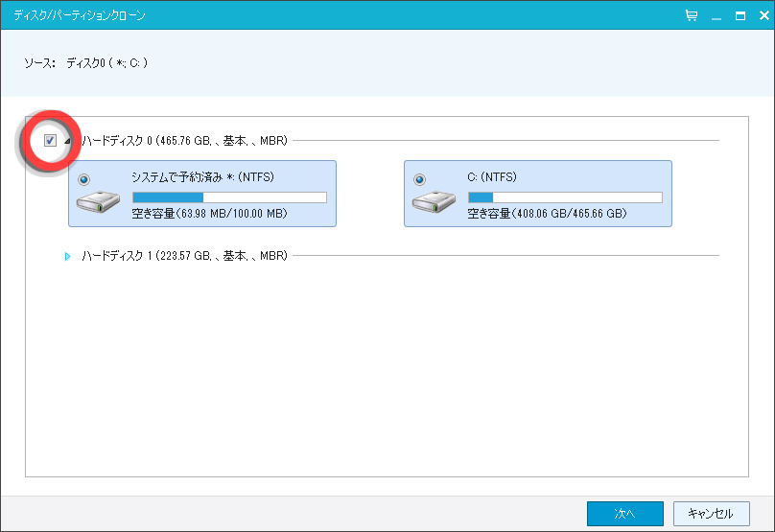The width and height of the screenshot is (775, 532).
Task: Expand ハードディスク 1 partition list
Action: coord(68,256)
